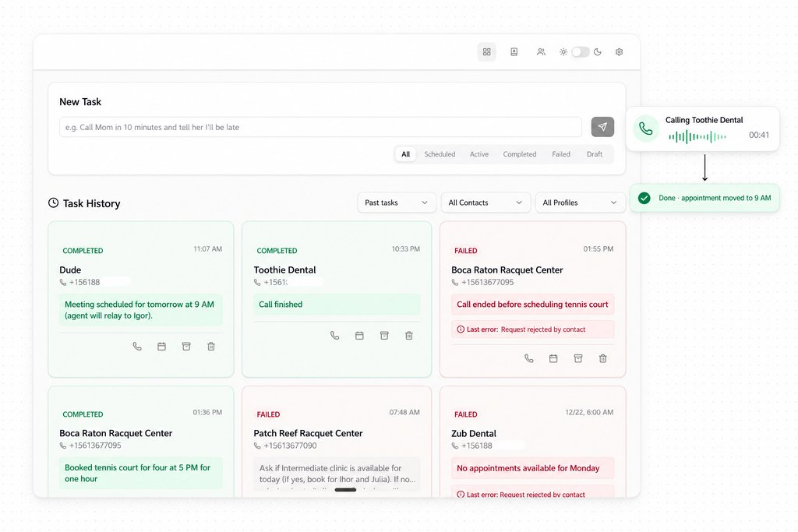Select the Active filter tab
Image resolution: width=798 pixels, height=532 pixels.
[x=479, y=154]
